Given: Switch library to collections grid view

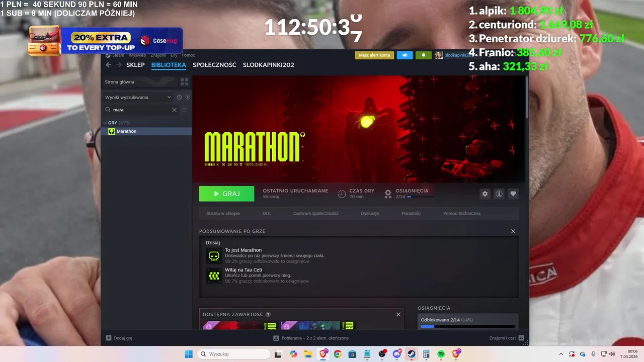Looking at the screenshot, I should pos(184,81).
